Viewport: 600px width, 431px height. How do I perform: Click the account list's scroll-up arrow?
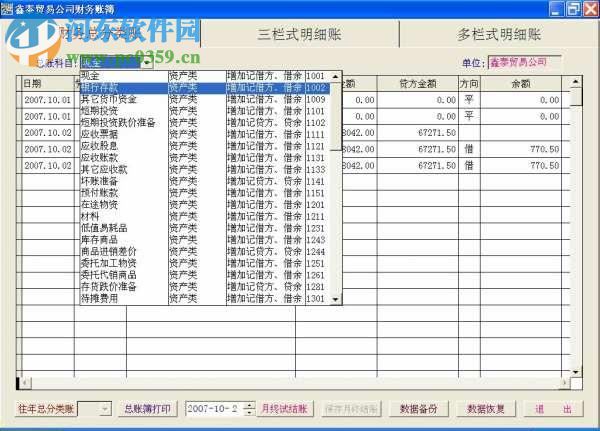pyautogui.click(x=335, y=77)
